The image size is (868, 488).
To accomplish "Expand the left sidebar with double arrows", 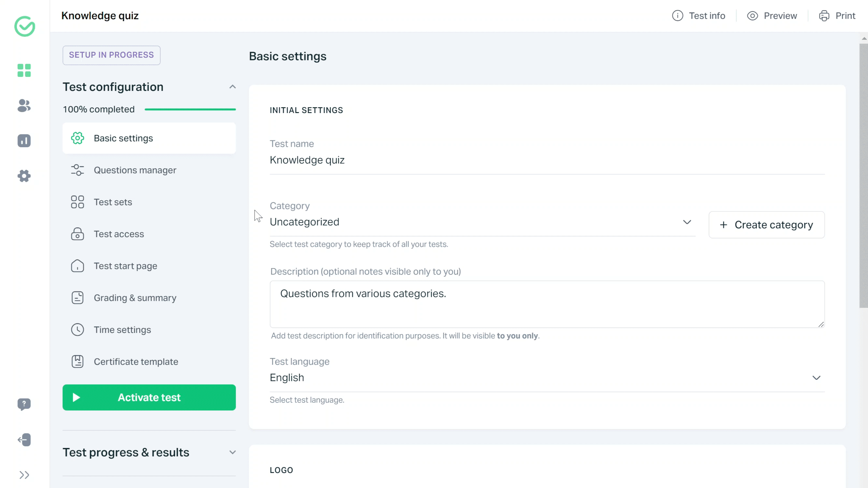I will tap(24, 475).
